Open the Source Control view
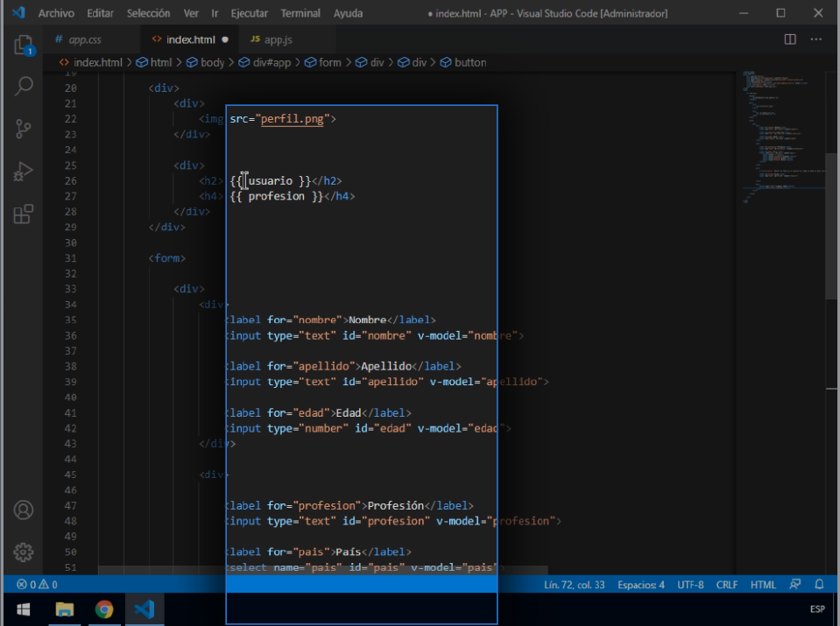The height and width of the screenshot is (626, 840). point(24,130)
